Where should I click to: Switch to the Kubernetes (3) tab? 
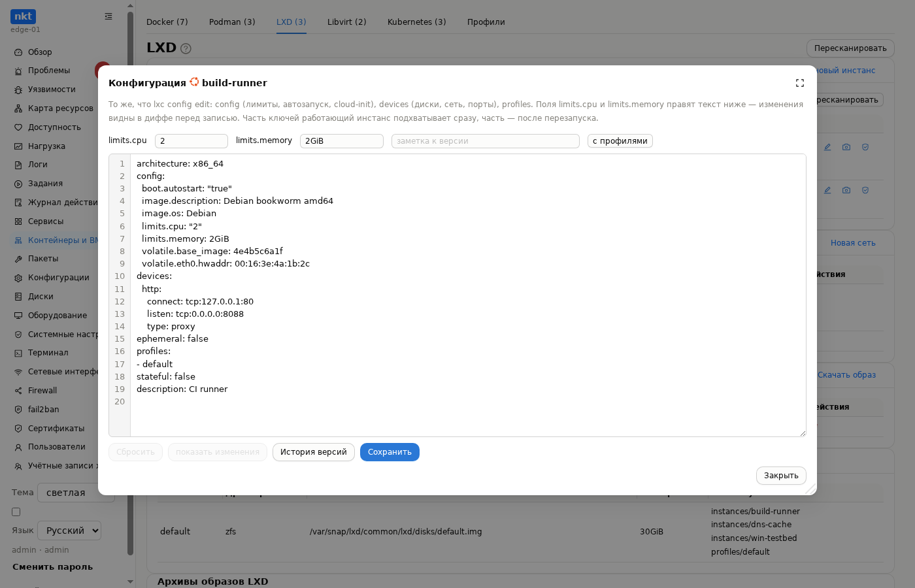point(417,22)
